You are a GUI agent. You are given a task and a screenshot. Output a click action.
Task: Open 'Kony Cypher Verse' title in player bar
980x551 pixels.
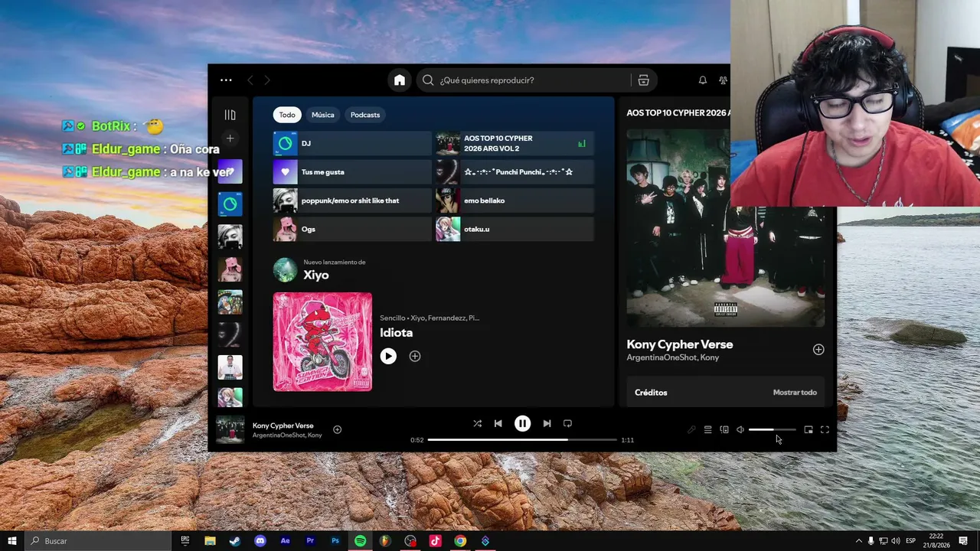click(x=283, y=425)
